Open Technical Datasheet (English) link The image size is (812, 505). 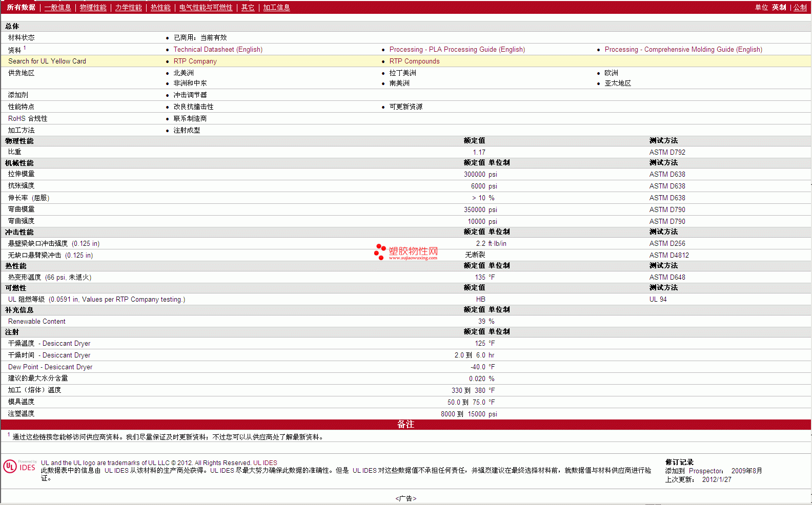tap(218, 50)
